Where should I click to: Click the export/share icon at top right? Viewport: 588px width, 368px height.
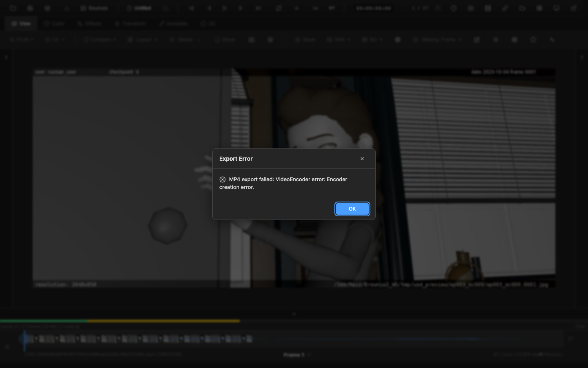coord(573,8)
